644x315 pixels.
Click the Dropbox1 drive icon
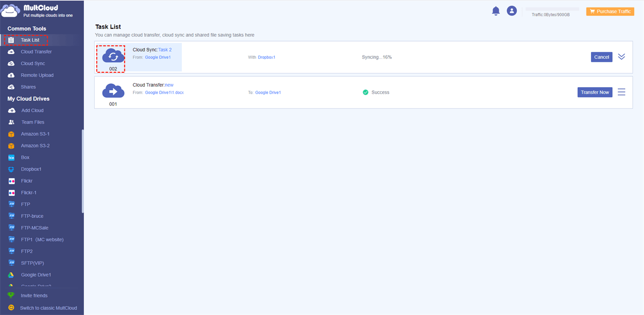[11, 169]
